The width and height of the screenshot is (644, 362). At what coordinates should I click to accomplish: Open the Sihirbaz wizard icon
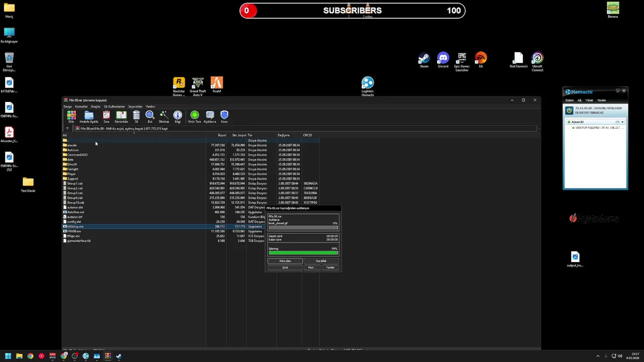click(164, 117)
